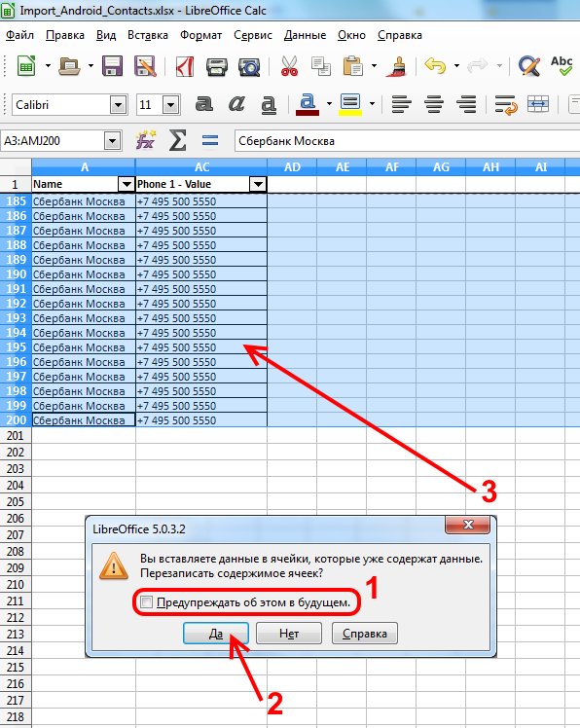
Task: Click the formula input line
Action: click(x=407, y=141)
